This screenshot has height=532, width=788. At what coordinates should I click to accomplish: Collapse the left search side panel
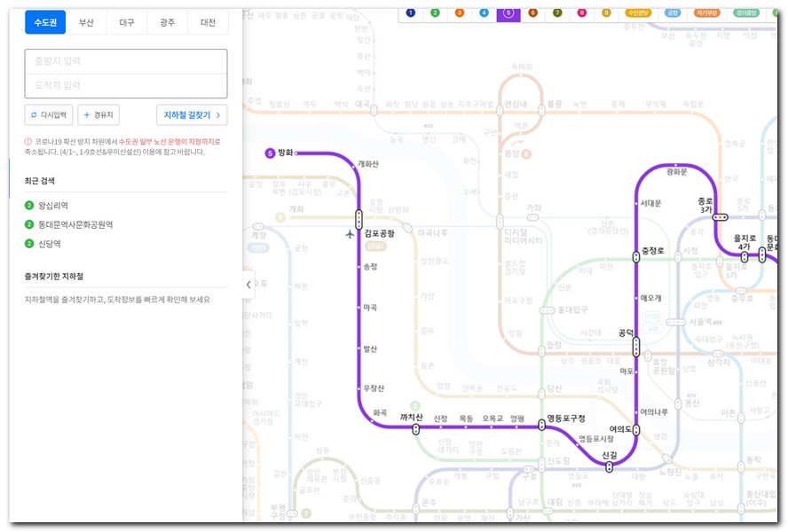coord(248,284)
